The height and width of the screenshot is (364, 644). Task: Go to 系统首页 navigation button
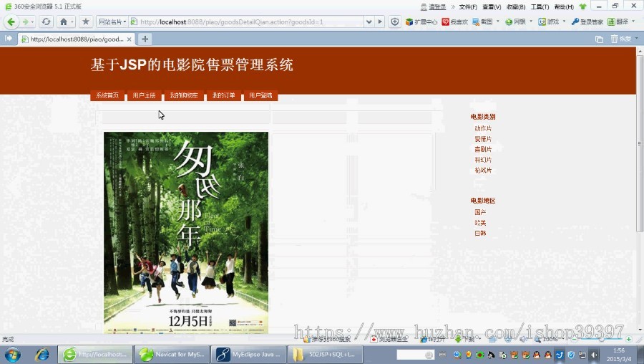click(107, 95)
